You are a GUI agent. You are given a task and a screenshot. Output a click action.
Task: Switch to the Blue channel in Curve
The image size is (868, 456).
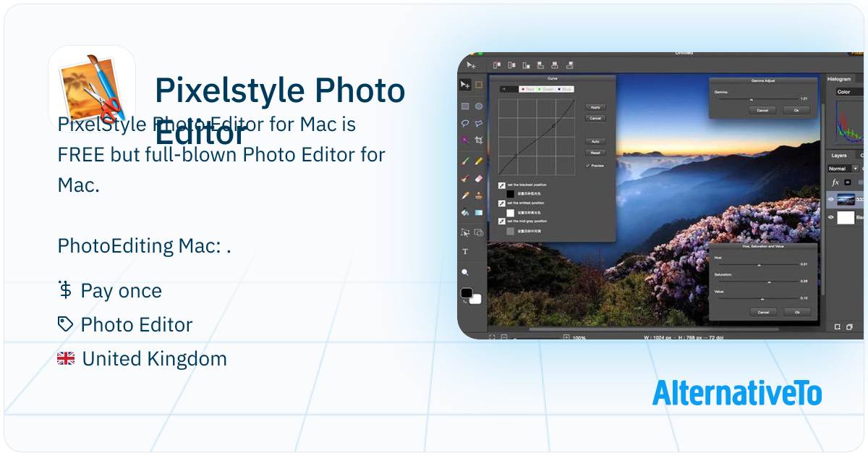(564, 89)
